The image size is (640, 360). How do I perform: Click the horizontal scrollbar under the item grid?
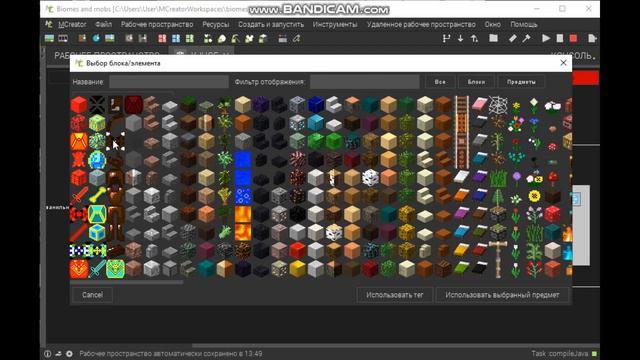click(x=127, y=282)
